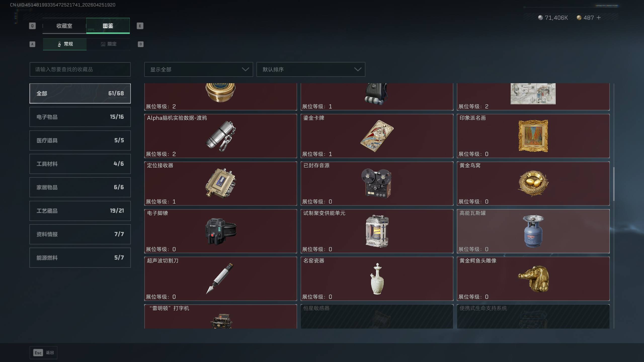Add currency with the plus button

pos(599,18)
